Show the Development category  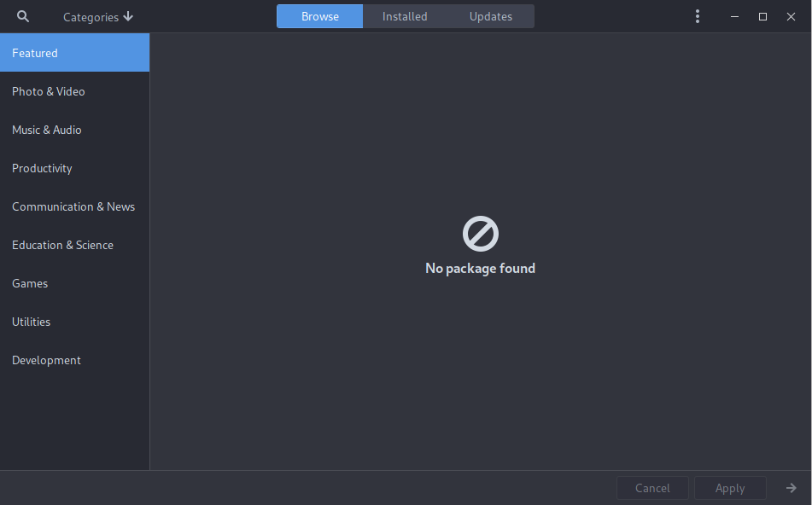click(74, 360)
